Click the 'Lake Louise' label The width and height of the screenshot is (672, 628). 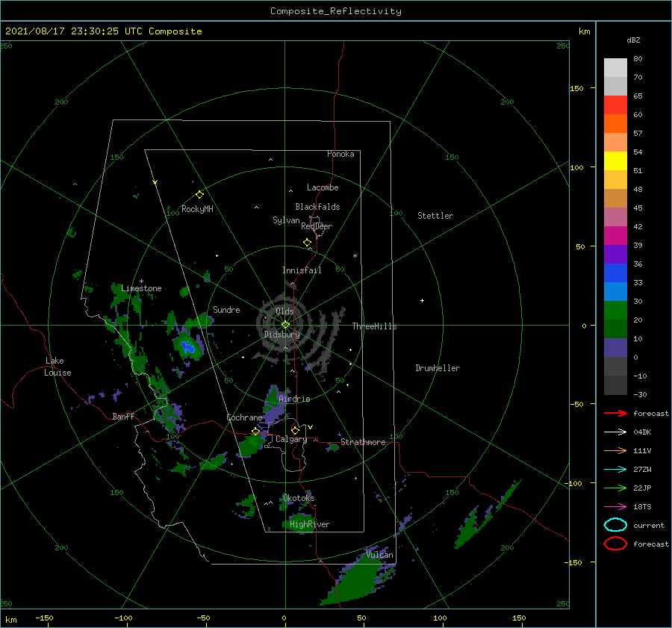point(57,367)
